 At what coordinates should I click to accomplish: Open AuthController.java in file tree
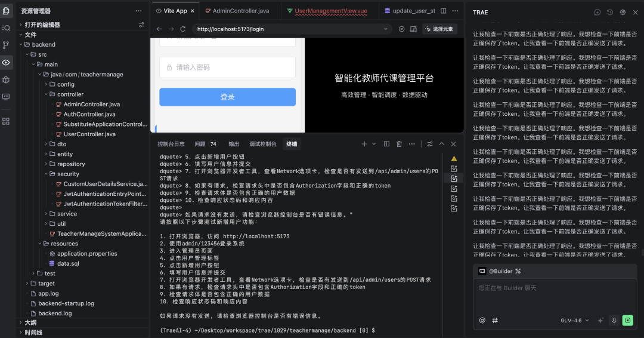pyautogui.click(x=89, y=114)
